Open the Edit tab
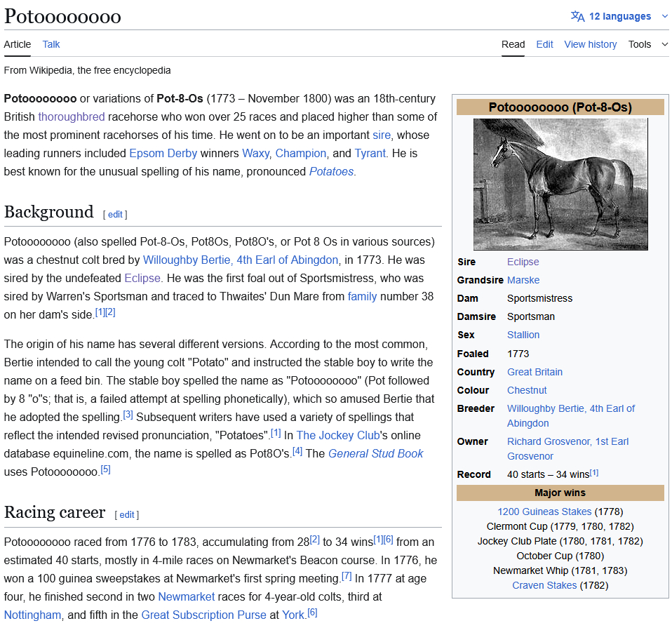Screen dimensions: 672x628 [x=544, y=44]
